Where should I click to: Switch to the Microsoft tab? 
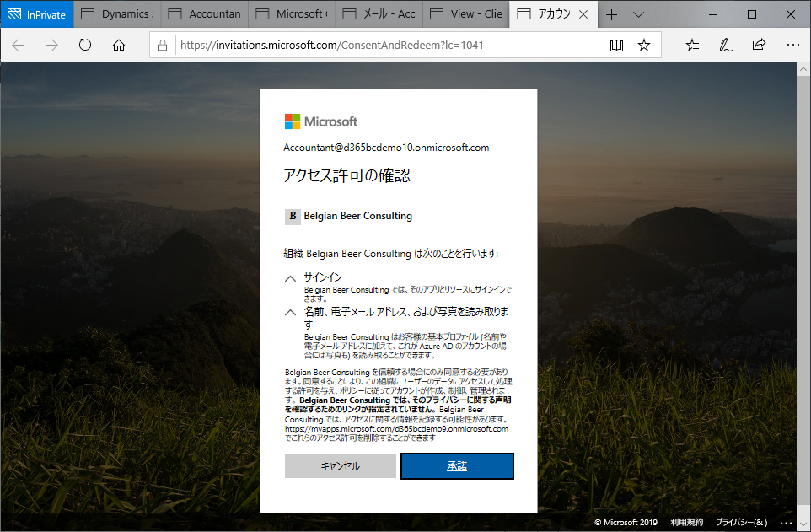(x=293, y=14)
